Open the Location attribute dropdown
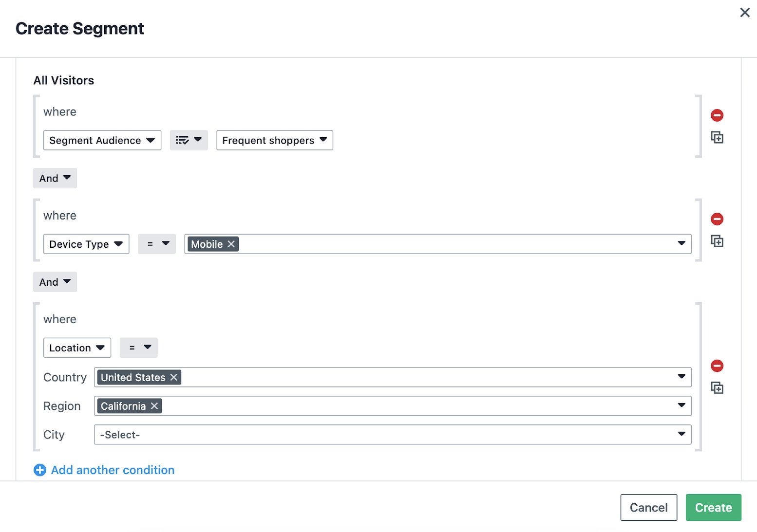757x532 pixels. tap(77, 348)
